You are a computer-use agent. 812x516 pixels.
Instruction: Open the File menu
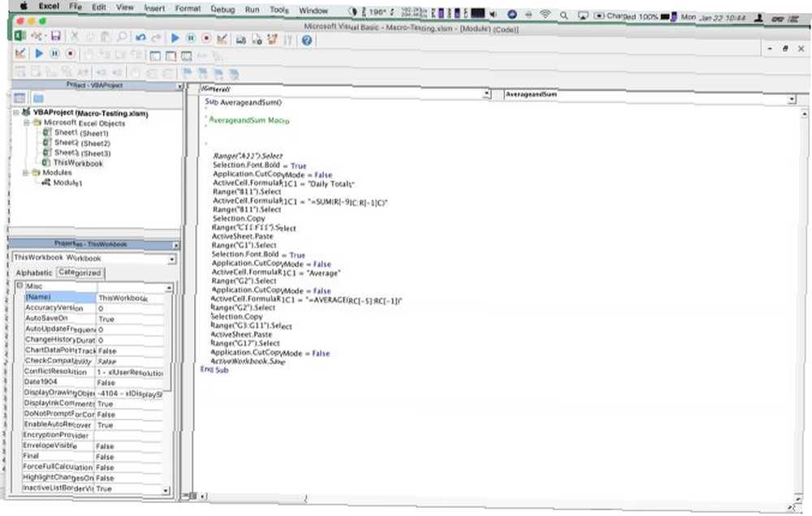coord(76,6)
